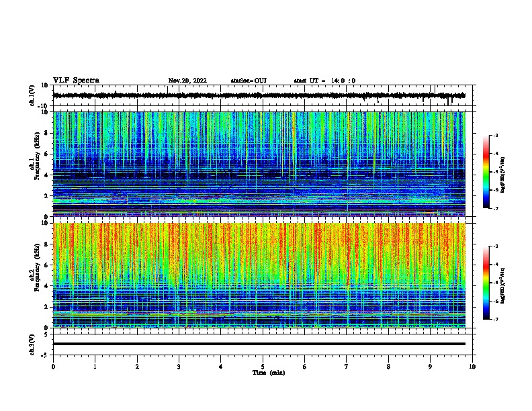Click the 'ch.1(V)' vertical axis label
532x411 pixels.
pos(32,95)
